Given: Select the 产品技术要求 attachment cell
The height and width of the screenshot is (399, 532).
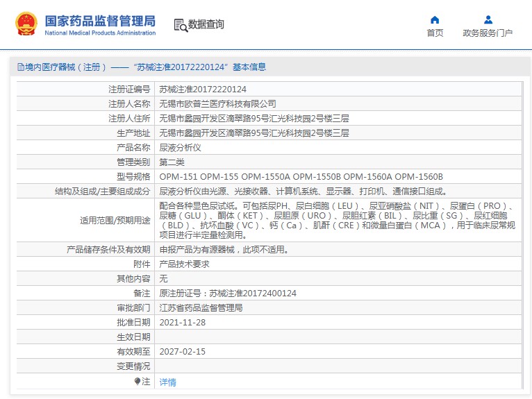Looking at the screenshot, I should 184,264.
